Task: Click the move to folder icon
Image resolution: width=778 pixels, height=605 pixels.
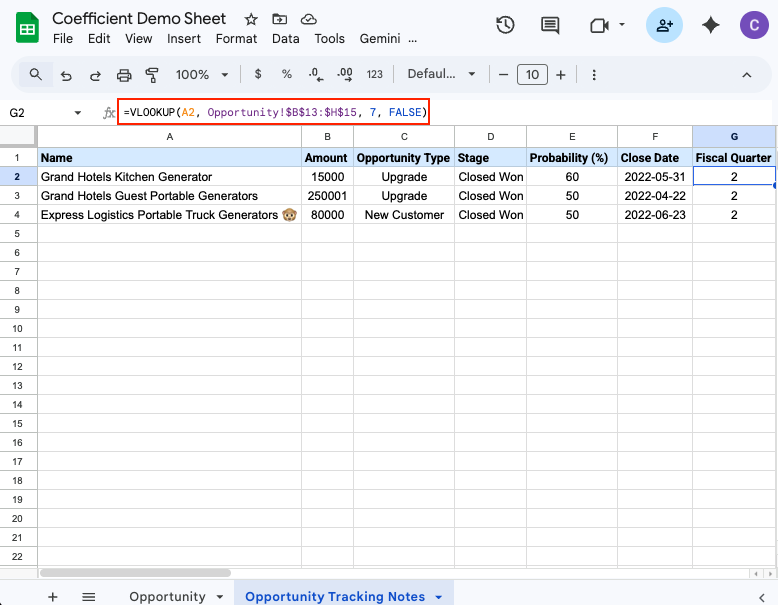Action: [x=280, y=19]
